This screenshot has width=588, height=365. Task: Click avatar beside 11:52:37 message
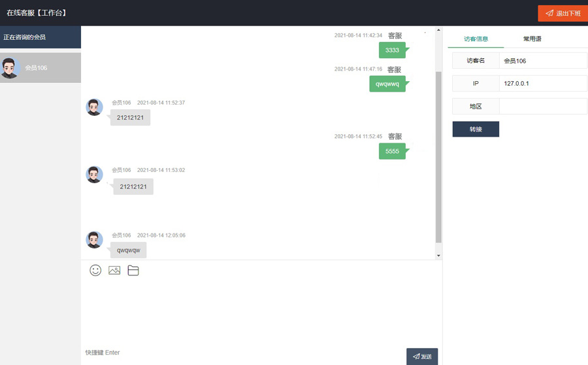pos(95,107)
